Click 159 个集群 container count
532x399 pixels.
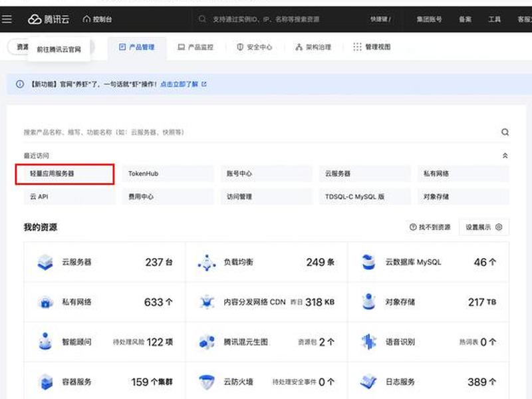click(x=152, y=382)
